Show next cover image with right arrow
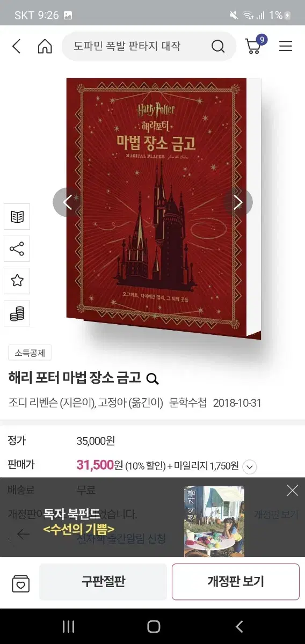This screenshot has height=644, width=305. click(238, 202)
